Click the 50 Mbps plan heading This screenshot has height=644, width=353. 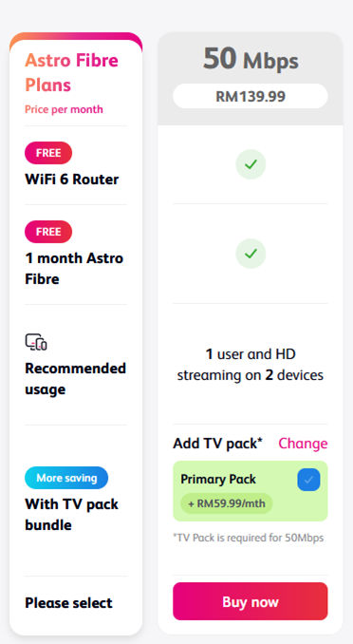(x=251, y=59)
